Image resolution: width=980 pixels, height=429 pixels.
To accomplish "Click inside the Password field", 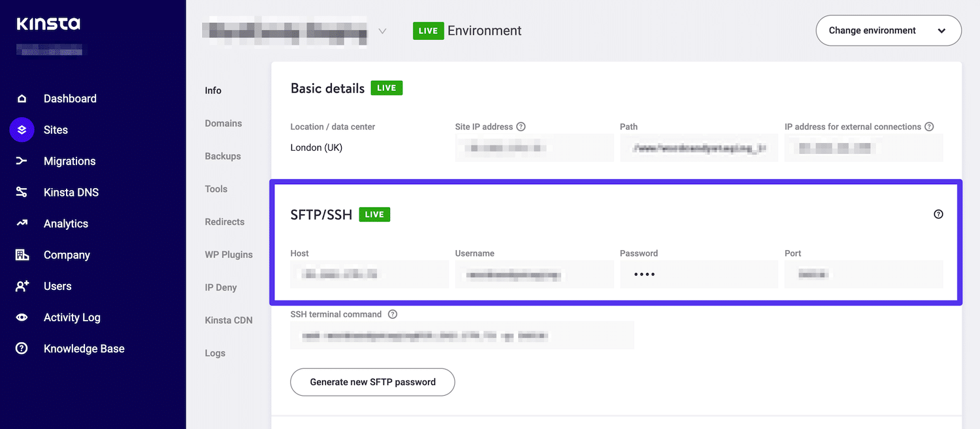I will (x=699, y=274).
